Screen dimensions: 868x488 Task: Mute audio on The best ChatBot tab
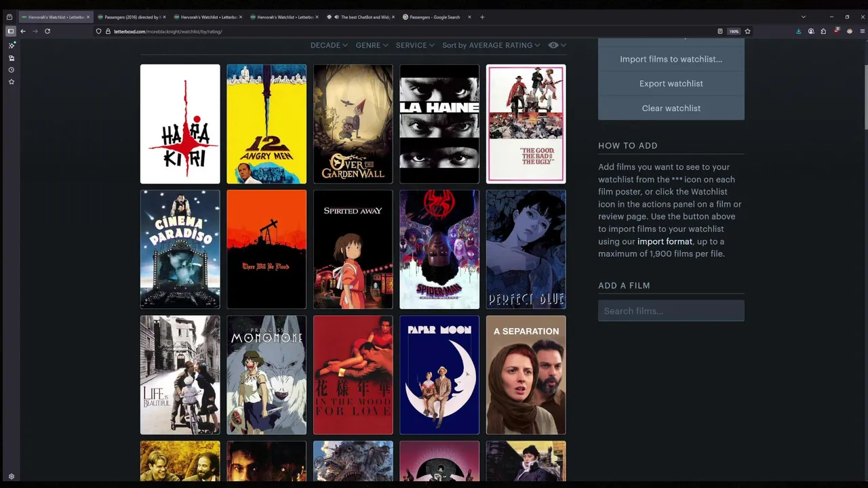(337, 17)
